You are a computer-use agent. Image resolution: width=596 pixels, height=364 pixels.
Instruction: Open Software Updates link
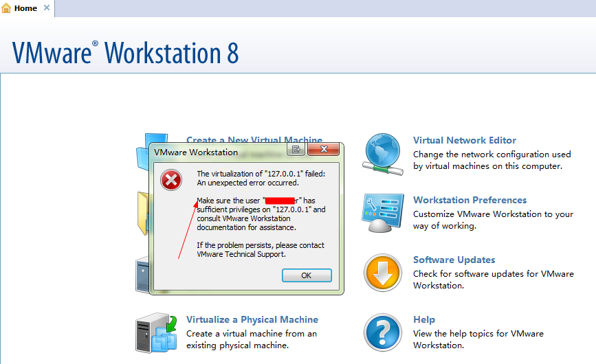click(x=454, y=260)
